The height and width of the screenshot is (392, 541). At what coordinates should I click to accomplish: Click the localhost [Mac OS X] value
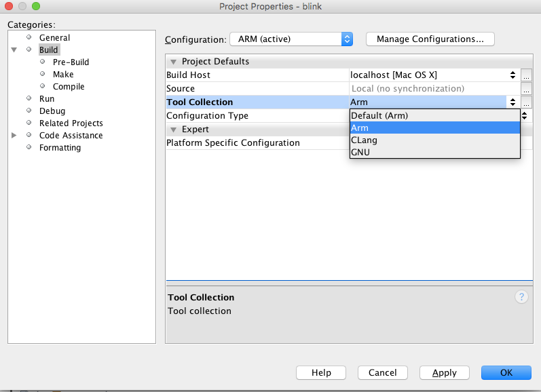coord(394,75)
